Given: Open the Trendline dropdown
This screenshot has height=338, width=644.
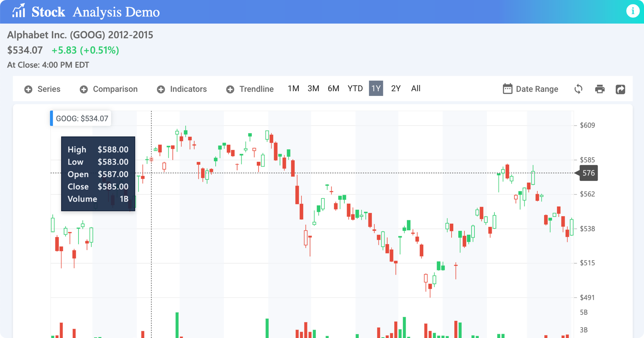Looking at the screenshot, I should click(x=250, y=89).
